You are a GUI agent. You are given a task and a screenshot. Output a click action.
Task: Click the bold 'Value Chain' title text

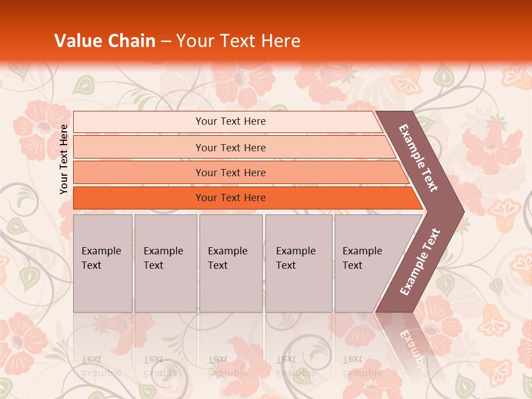tap(105, 41)
